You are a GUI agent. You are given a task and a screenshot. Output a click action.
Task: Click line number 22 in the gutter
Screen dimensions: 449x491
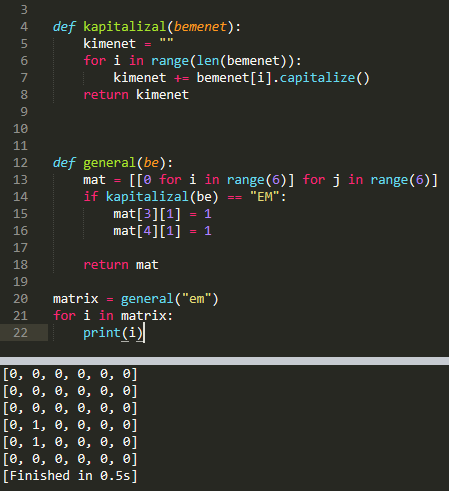tap(20, 333)
